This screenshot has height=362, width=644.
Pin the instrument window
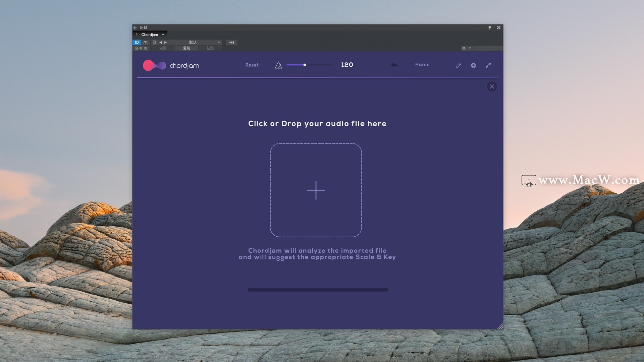click(x=489, y=27)
